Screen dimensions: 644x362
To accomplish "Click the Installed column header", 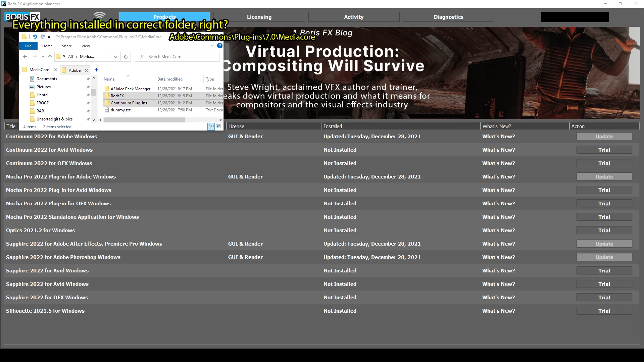I will (x=401, y=126).
